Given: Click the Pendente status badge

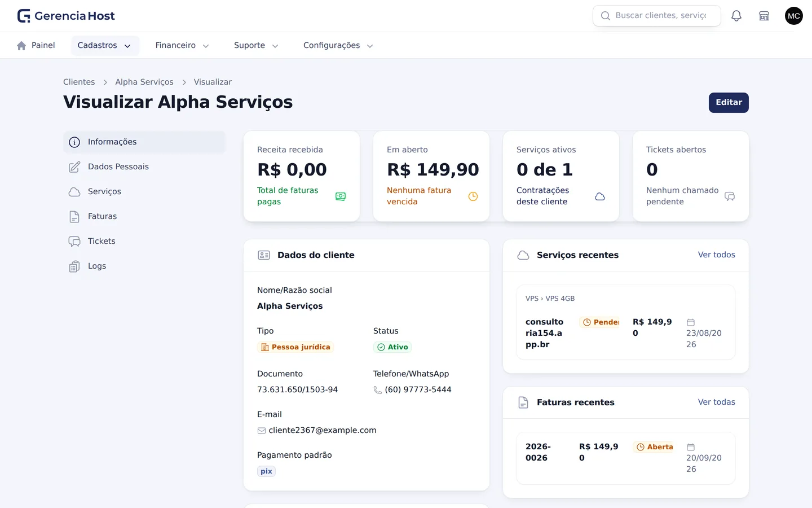Looking at the screenshot, I should point(599,322).
